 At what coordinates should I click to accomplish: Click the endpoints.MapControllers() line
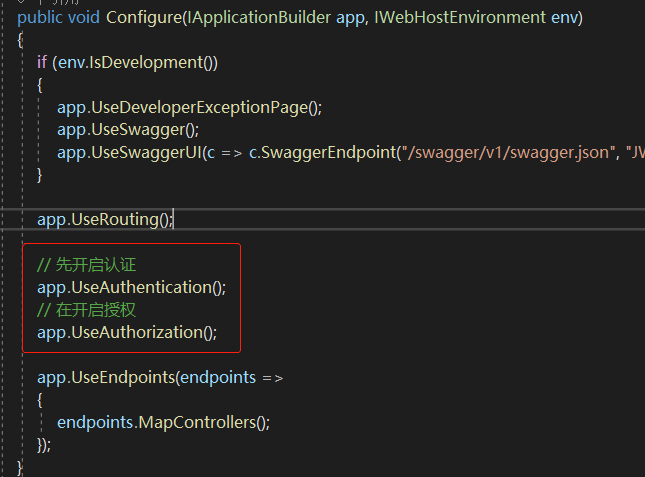(x=163, y=422)
